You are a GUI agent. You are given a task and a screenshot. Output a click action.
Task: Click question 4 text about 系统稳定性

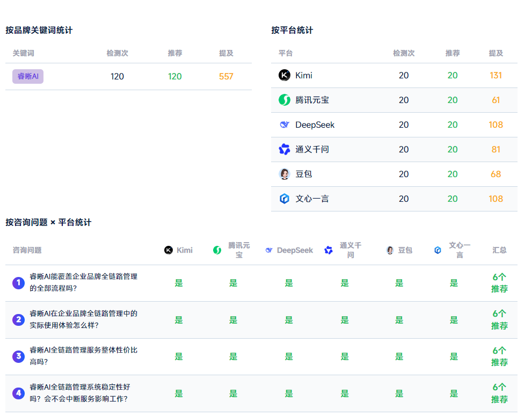tap(80, 393)
